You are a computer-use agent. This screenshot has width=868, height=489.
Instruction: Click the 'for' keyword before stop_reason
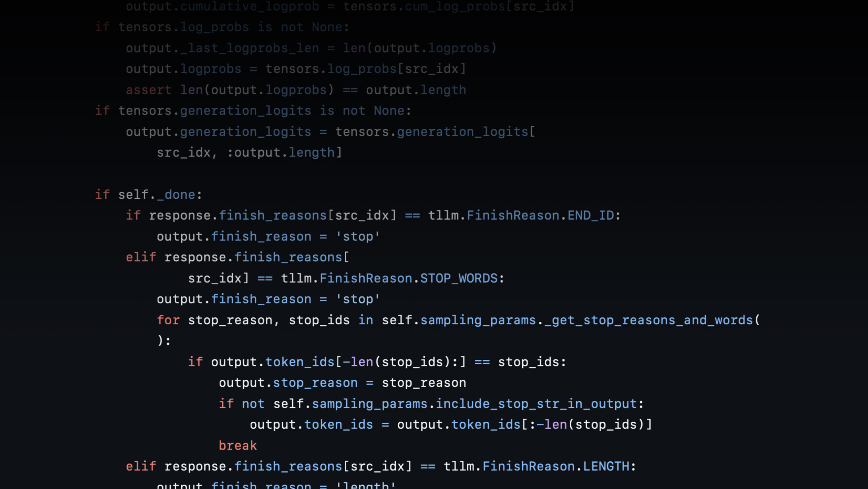coord(168,320)
